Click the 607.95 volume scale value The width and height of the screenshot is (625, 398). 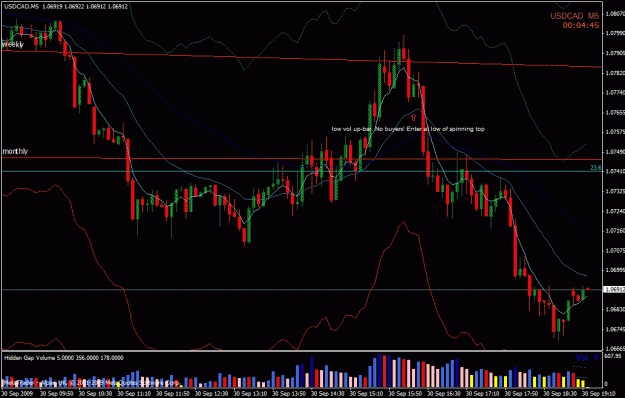[613, 355]
